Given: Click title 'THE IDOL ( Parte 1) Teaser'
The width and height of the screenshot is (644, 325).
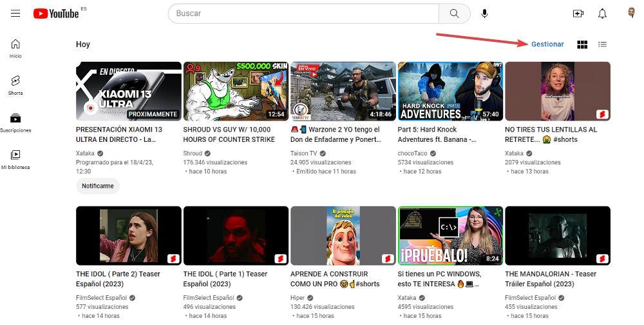Looking at the screenshot, I should 225,279.
